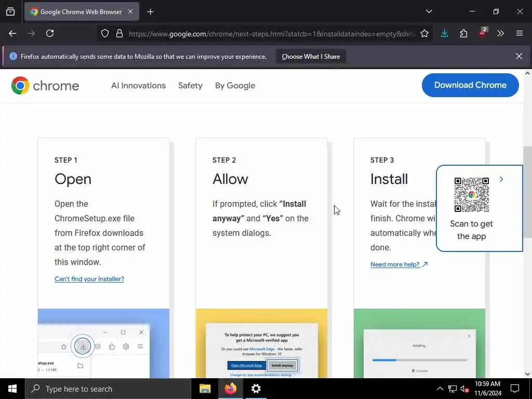Open the notifications action center
The image size is (532, 399).
[x=515, y=389]
